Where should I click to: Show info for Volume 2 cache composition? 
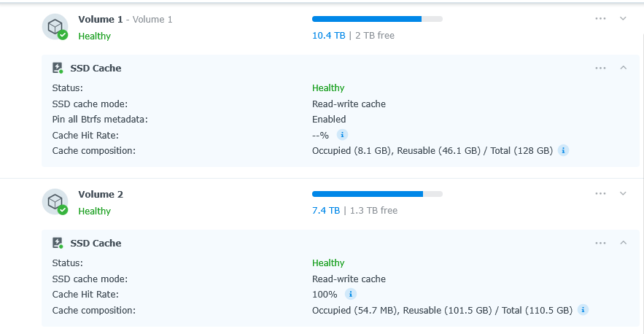(x=583, y=310)
